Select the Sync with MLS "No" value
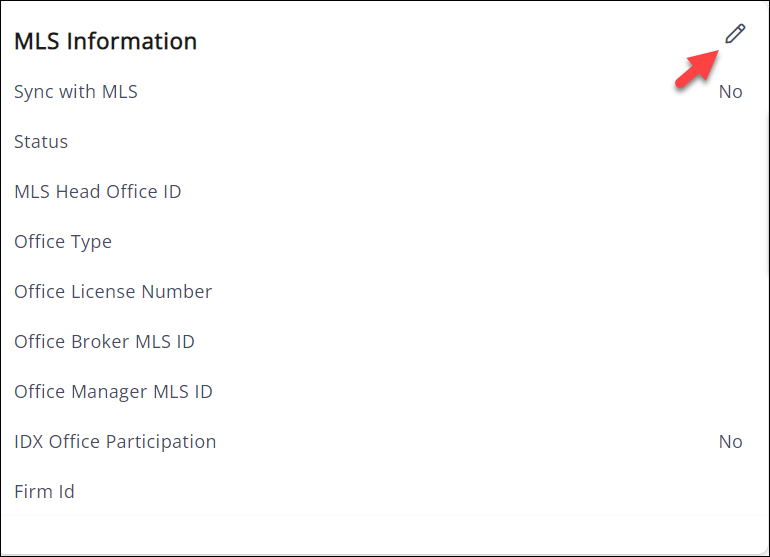The image size is (770, 557). (x=730, y=92)
